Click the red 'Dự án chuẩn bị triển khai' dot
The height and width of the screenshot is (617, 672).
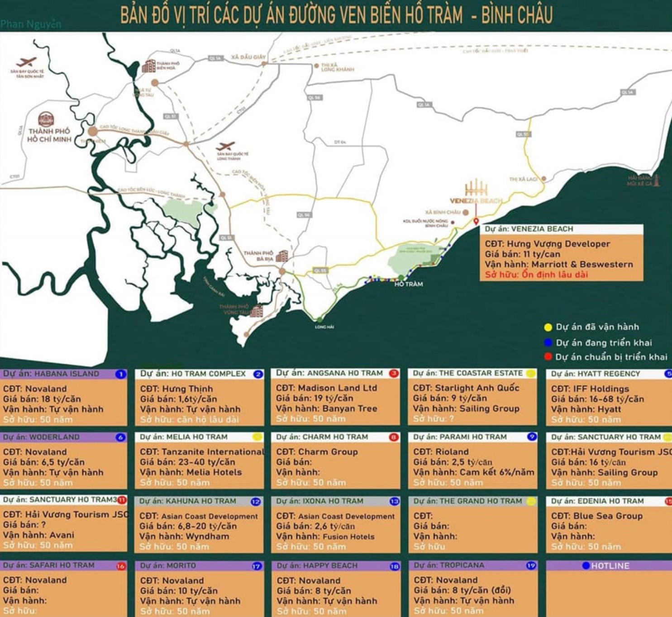[x=548, y=357]
